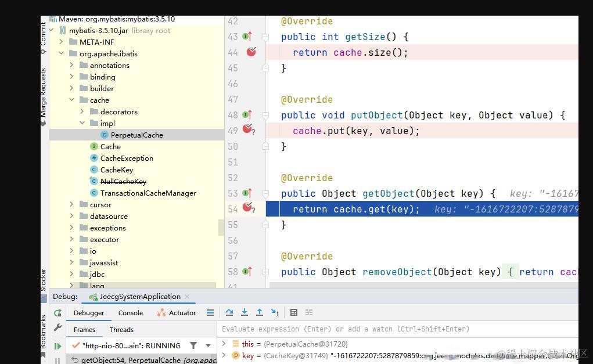Image resolution: width=593 pixels, height=364 pixels.
Task: Click override gutter icon on line 58
Action: (x=247, y=271)
